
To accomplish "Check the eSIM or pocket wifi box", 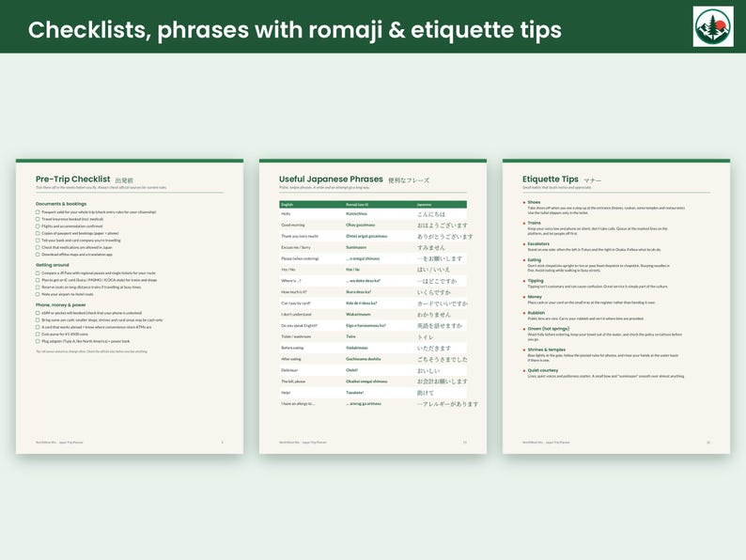I will 38,313.
